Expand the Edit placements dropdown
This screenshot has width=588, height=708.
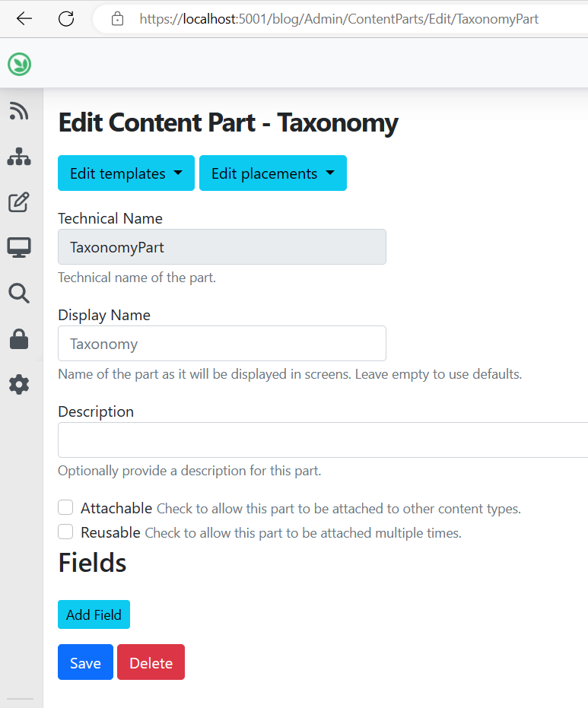(272, 173)
